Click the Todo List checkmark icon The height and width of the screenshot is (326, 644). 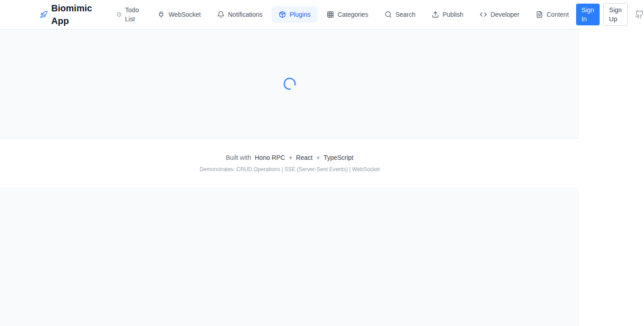[x=119, y=14]
